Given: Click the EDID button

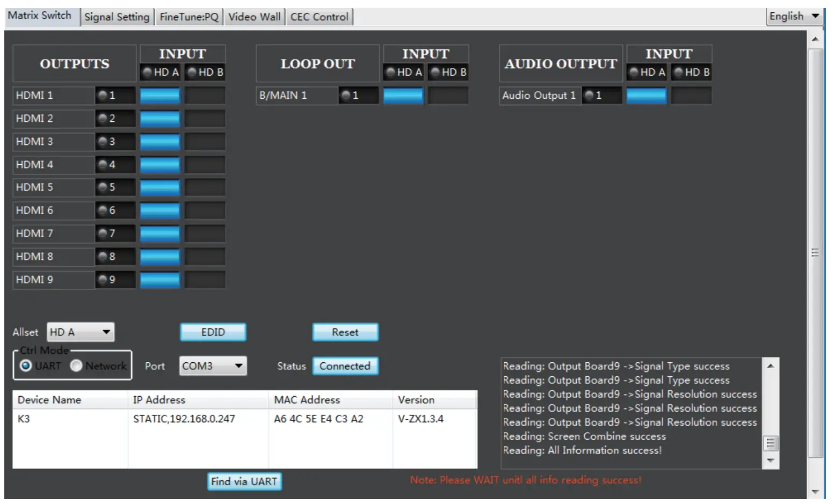Looking at the screenshot, I should click(213, 332).
